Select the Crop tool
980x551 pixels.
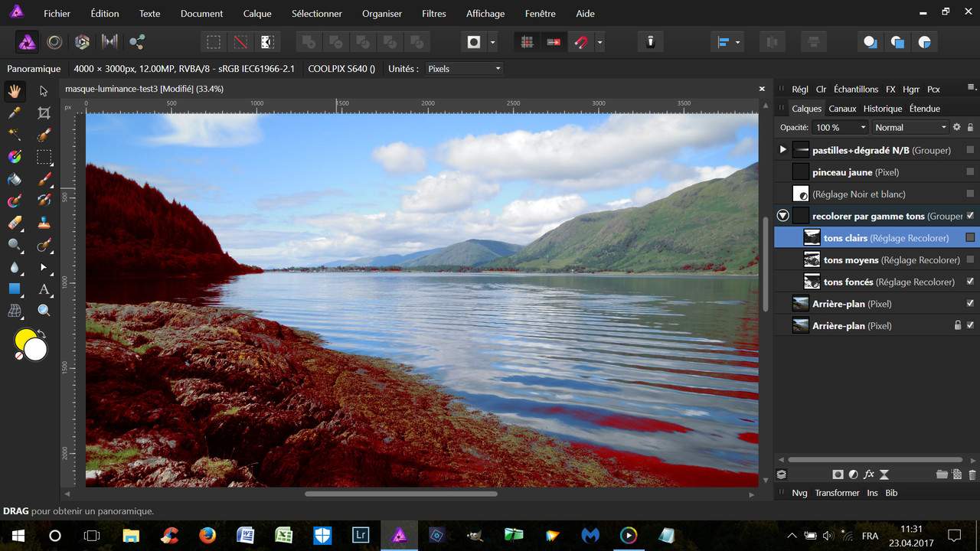click(x=44, y=113)
